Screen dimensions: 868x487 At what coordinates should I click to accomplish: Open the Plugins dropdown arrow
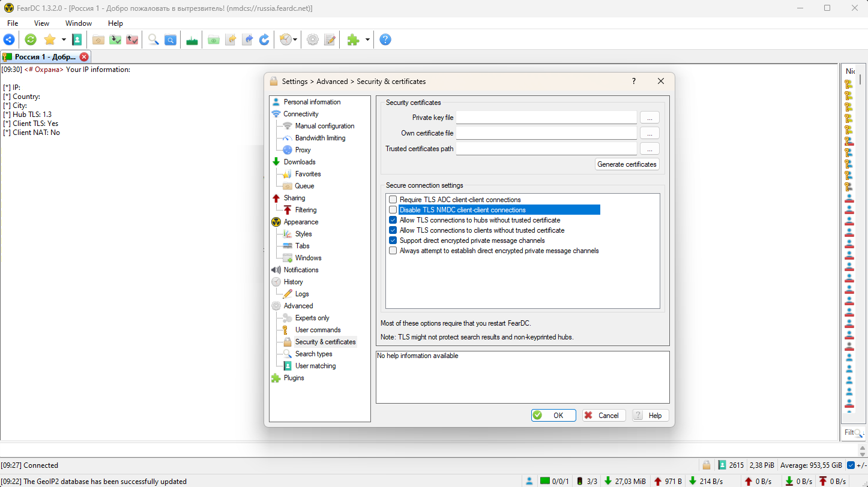coord(367,40)
